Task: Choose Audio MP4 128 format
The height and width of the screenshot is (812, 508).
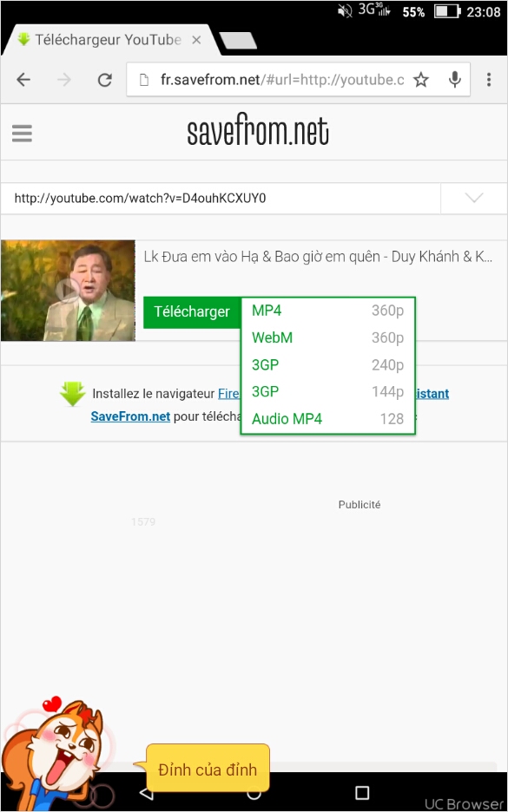Action: tap(327, 418)
